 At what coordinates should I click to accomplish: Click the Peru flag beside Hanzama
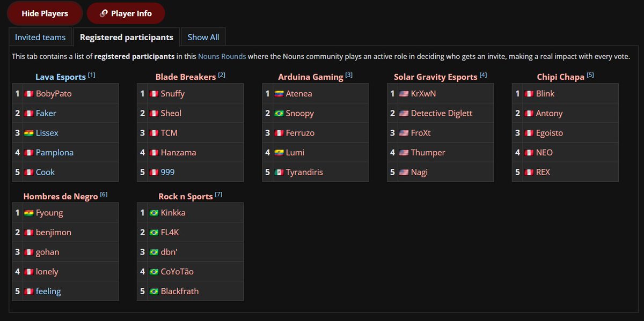click(x=154, y=153)
